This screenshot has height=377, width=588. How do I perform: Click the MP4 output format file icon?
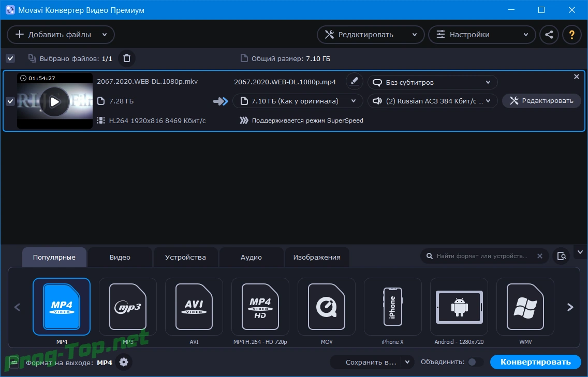tap(14, 363)
